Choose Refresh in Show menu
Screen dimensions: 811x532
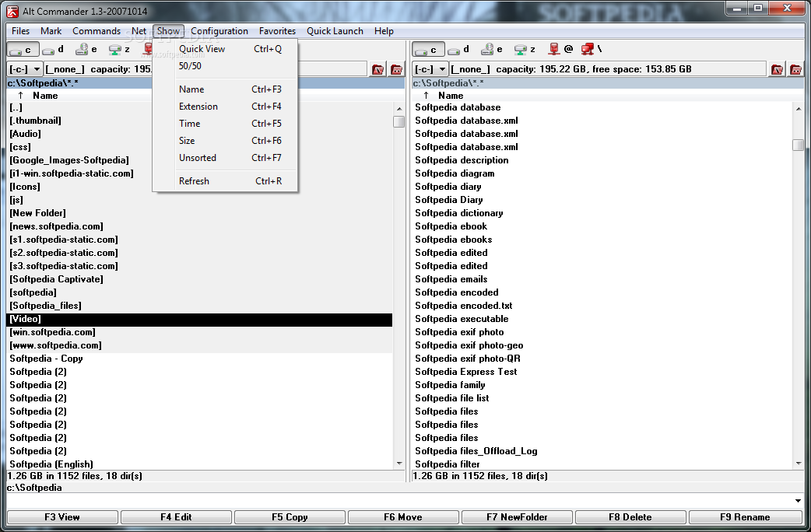click(226, 181)
